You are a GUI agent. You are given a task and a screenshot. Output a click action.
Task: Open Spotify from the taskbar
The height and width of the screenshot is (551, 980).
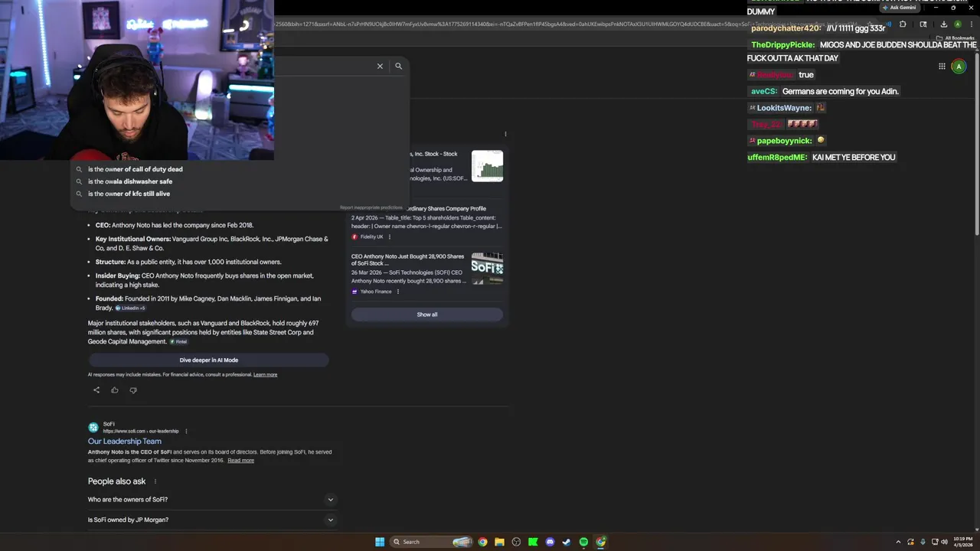583,542
